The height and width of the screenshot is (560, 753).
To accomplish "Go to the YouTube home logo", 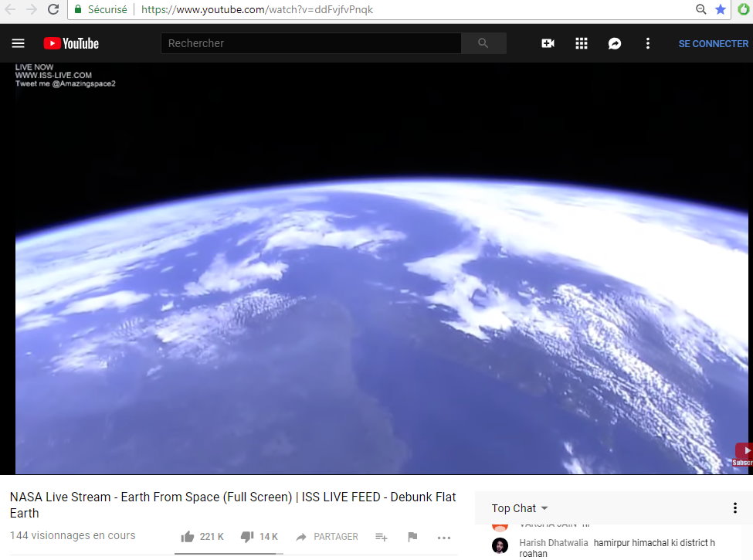I will click(x=71, y=44).
